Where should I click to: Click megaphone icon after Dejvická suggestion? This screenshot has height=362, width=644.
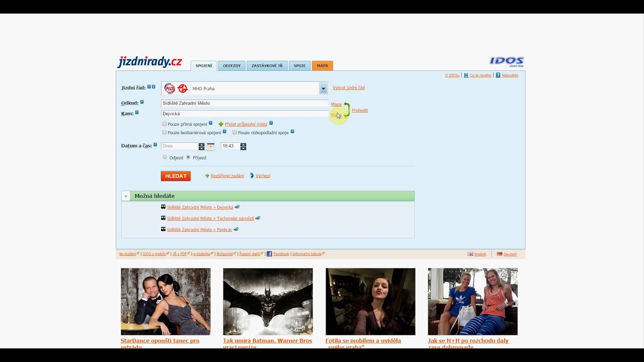pyautogui.click(x=237, y=207)
